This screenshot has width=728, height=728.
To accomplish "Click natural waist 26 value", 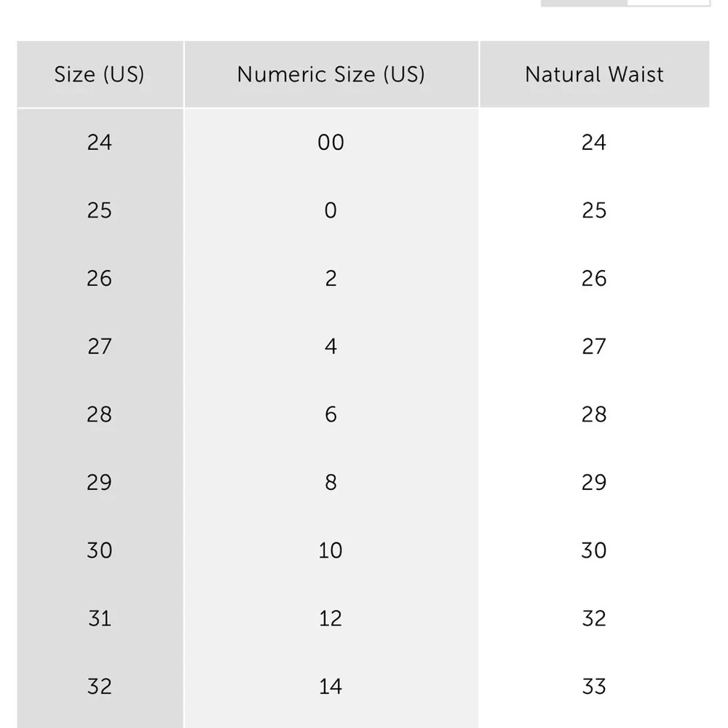I will 594,279.
